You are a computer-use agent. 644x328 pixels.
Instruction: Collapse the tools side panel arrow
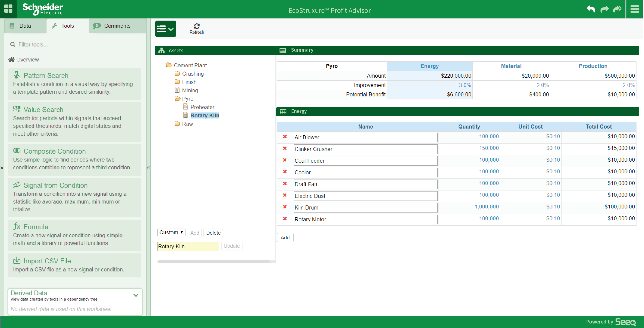point(148,168)
